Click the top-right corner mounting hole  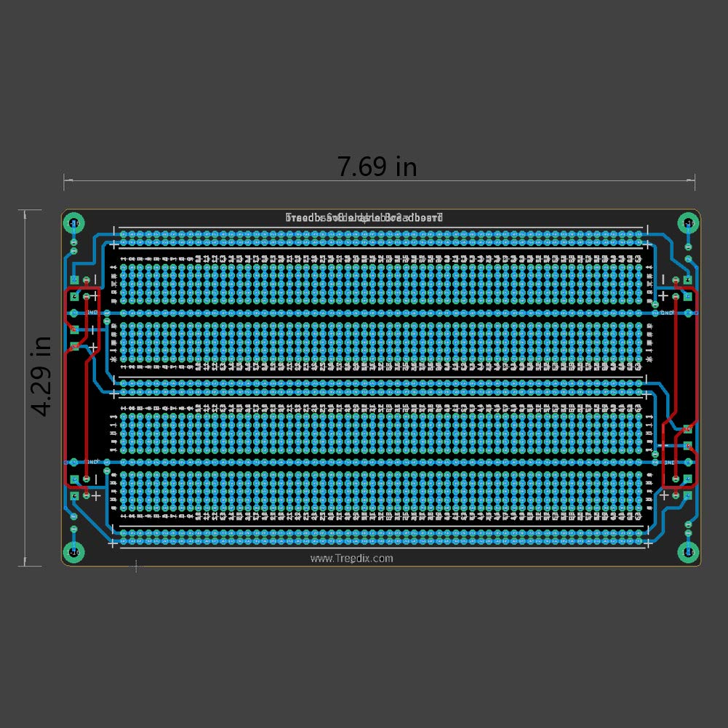pos(688,221)
